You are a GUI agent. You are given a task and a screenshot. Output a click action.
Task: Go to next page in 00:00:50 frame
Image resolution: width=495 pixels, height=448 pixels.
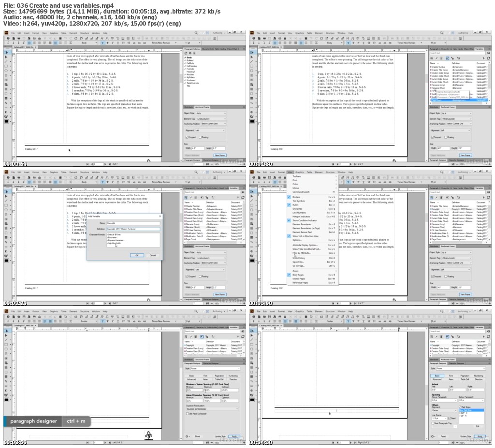tap(105, 164)
